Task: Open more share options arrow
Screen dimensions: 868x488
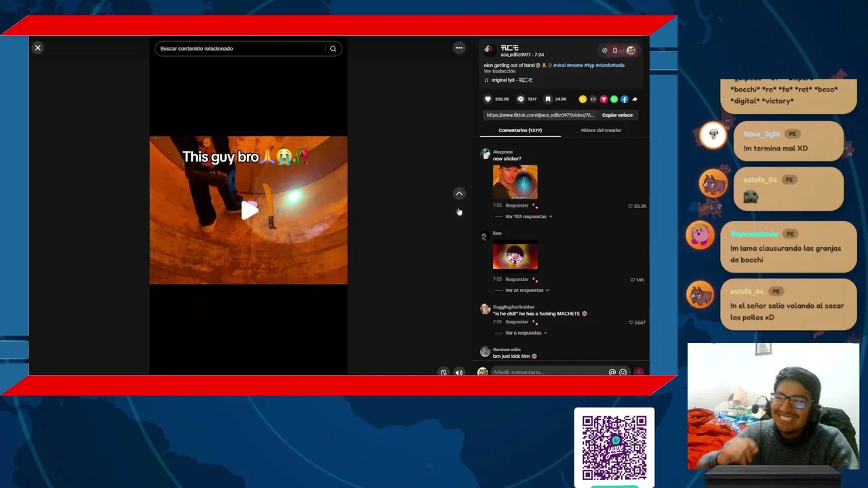Action: (x=635, y=99)
